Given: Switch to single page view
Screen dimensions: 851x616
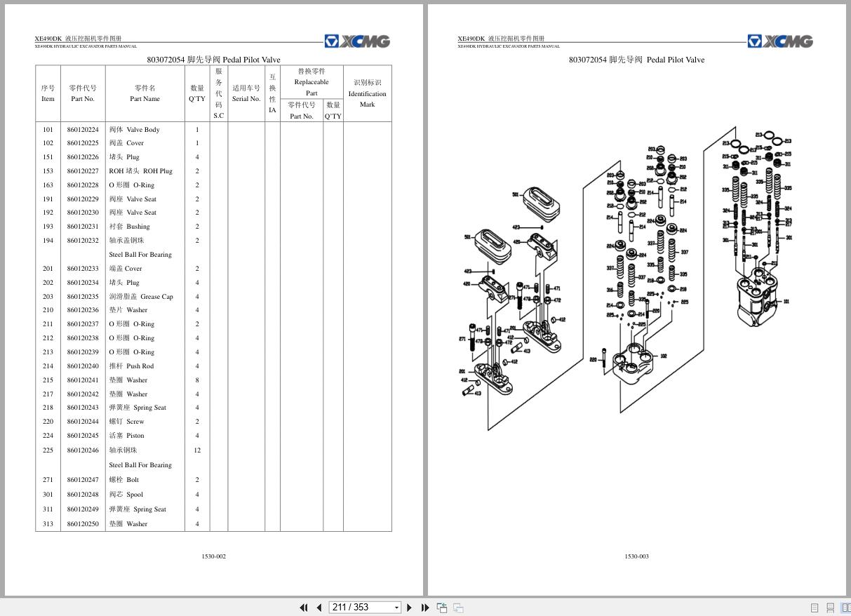Looking at the screenshot, I should [x=815, y=608].
